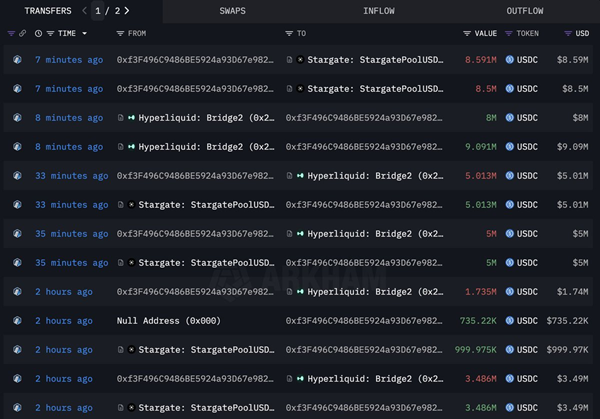Open the 8 minutes ago link for 9.091M
The width and height of the screenshot is (600, 419).
(x=69, y=147)
